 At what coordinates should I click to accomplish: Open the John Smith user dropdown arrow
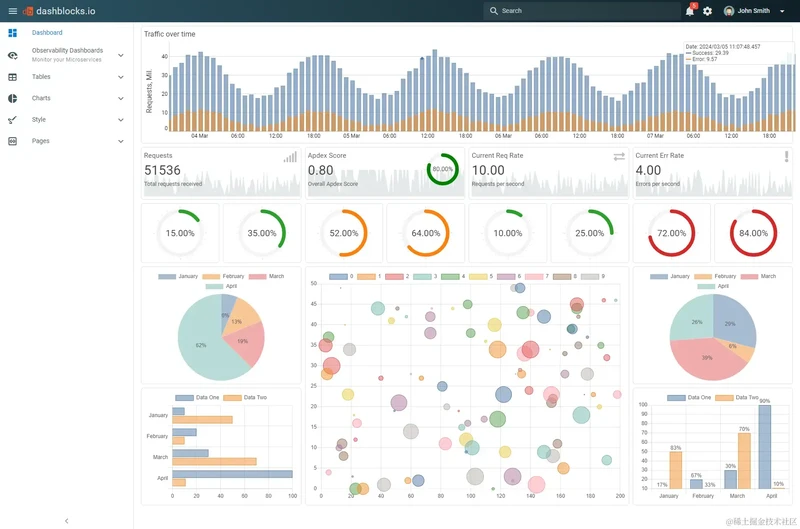[782, 11]
